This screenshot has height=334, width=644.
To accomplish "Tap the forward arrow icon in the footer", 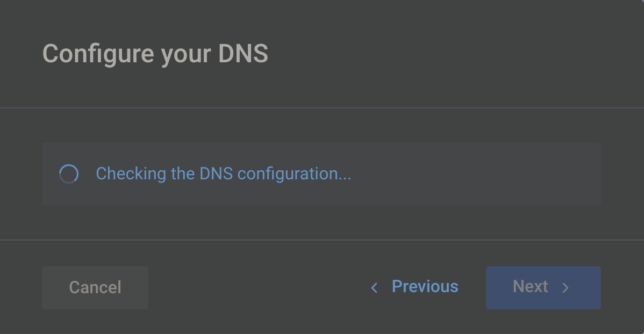I will pyautogui.click(x=565, y=288).
